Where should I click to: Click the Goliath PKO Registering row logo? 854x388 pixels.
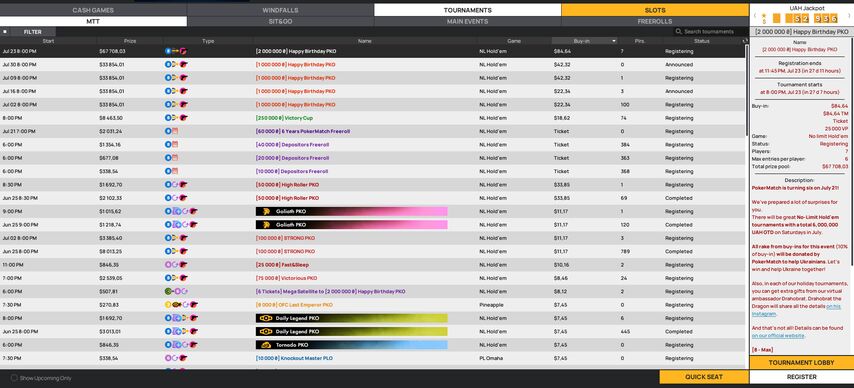(x=266, y=211)
